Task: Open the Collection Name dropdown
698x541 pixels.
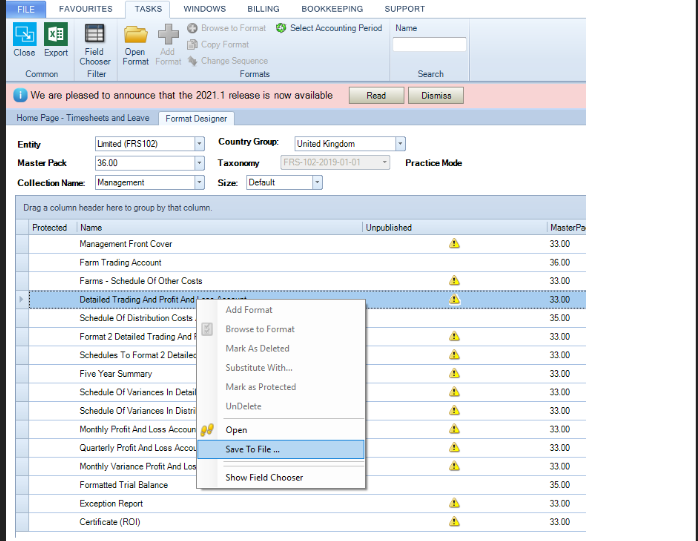Action: coord(199,183)
